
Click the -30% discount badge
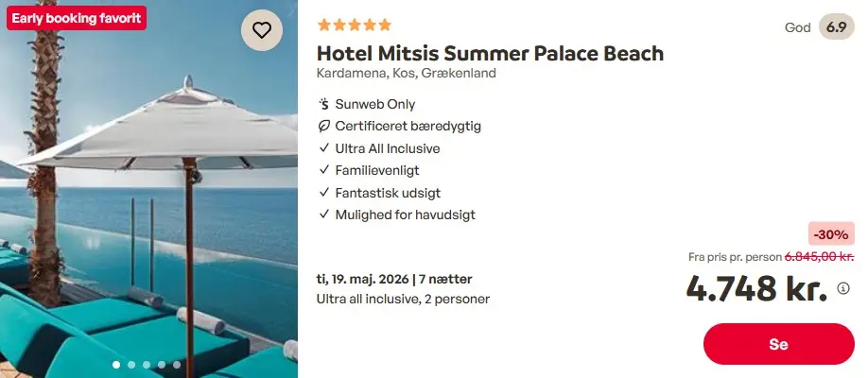pyautogui.click(x=831, y=234)
